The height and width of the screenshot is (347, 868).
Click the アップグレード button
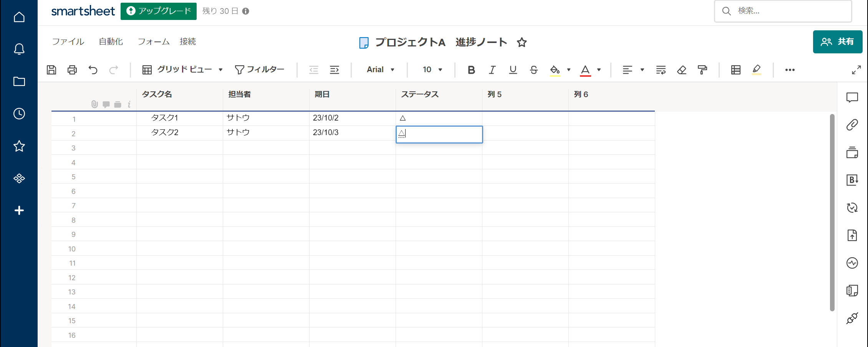[x=158, y=11]
